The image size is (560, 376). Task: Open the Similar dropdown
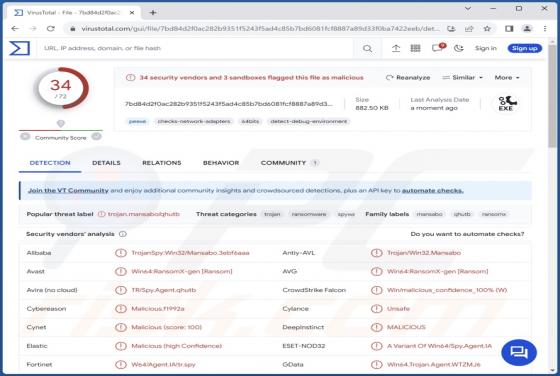tap(462, 77)
